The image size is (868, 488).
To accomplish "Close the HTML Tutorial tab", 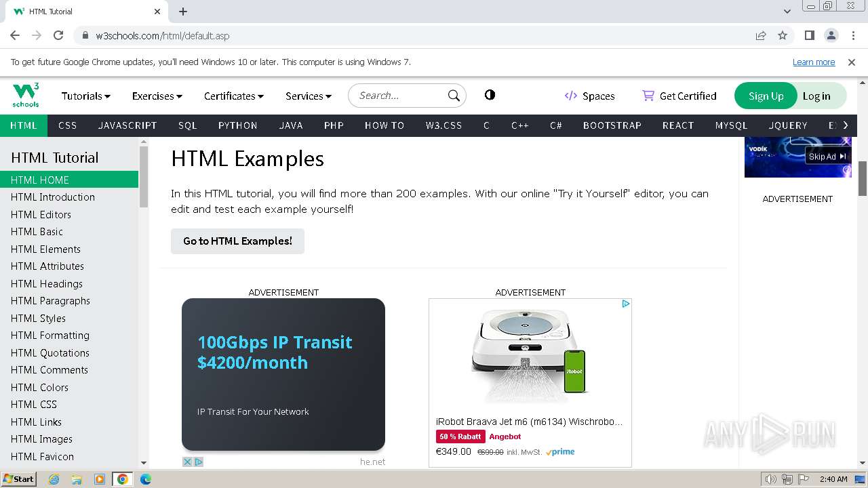I will click(x=157, y=12).
